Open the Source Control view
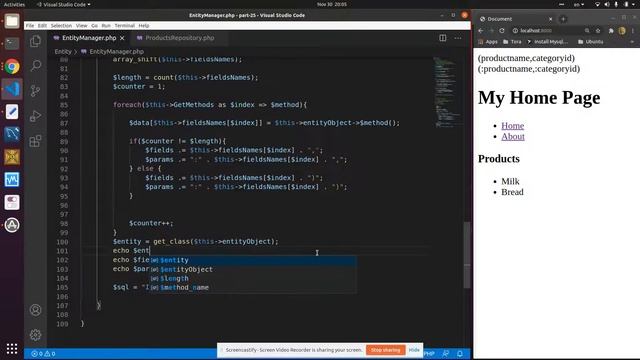 [x=36, y=91]
